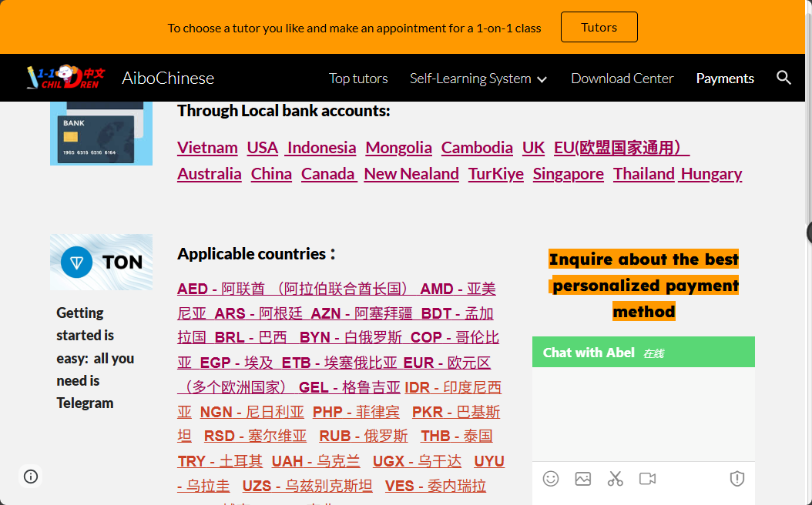Click the send image icon in chat
Image resolution: width=812 pixels, height=505 pixels.
point(582,479)
